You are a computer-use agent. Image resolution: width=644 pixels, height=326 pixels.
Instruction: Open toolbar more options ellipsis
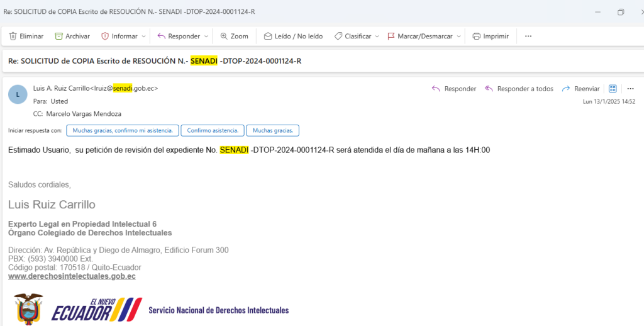coord(528,37)
